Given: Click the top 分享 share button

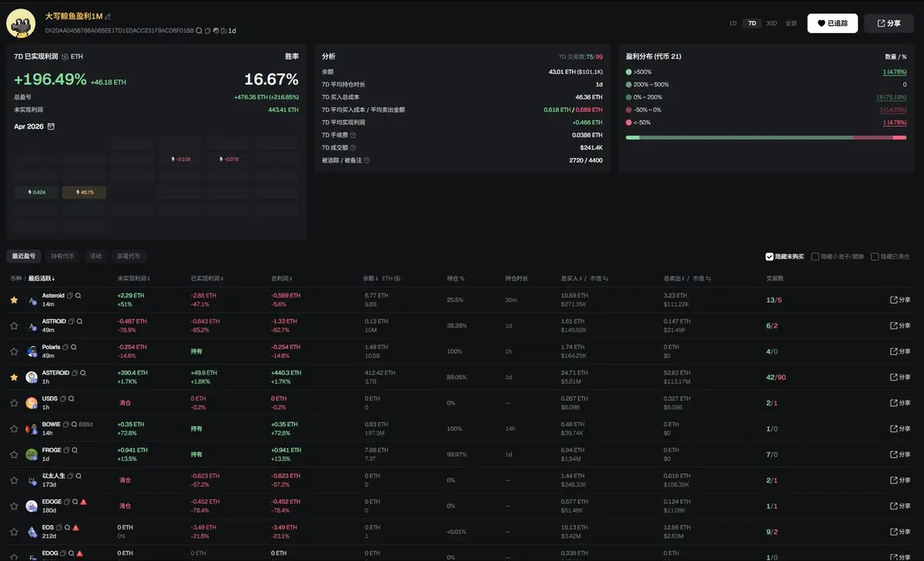Looking at the screenshot, I should click(x=889, y=23).
